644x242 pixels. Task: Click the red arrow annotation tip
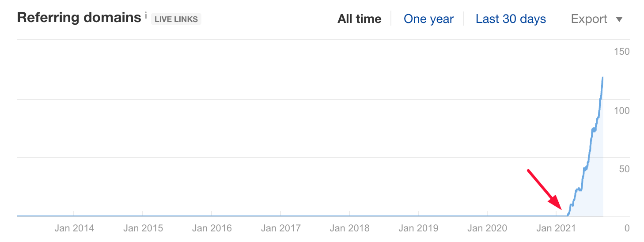(561, 209)
